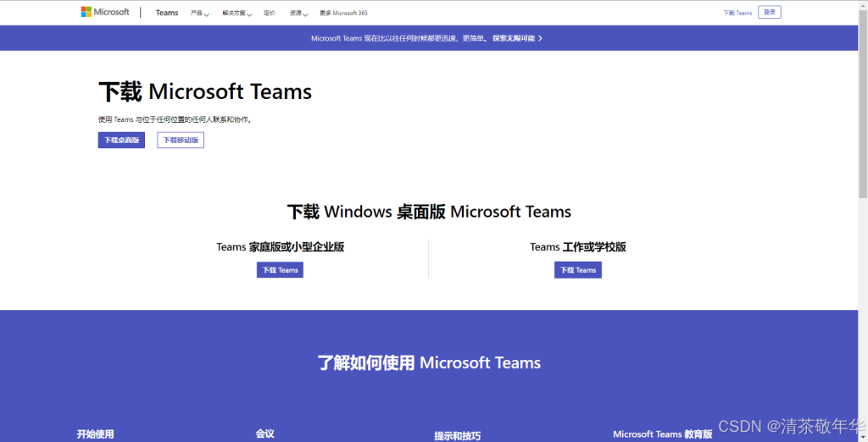Expand the 产品 navigation dropdown

click(199, 13)
